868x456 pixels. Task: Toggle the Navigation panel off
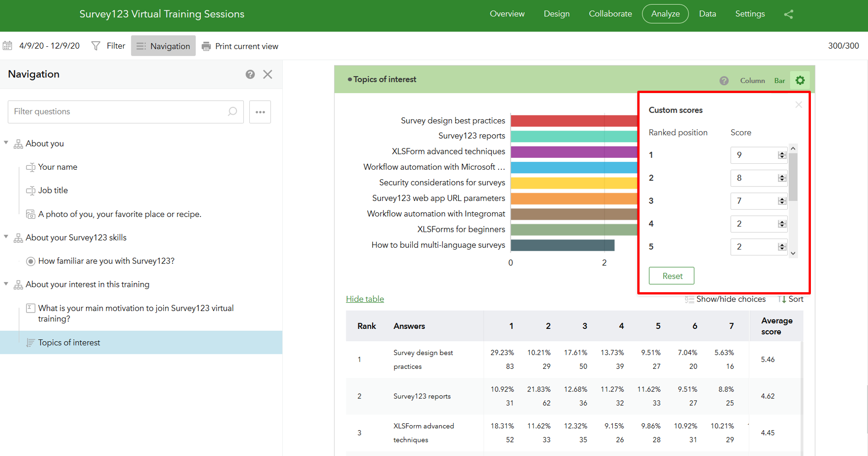pos(163,45)
